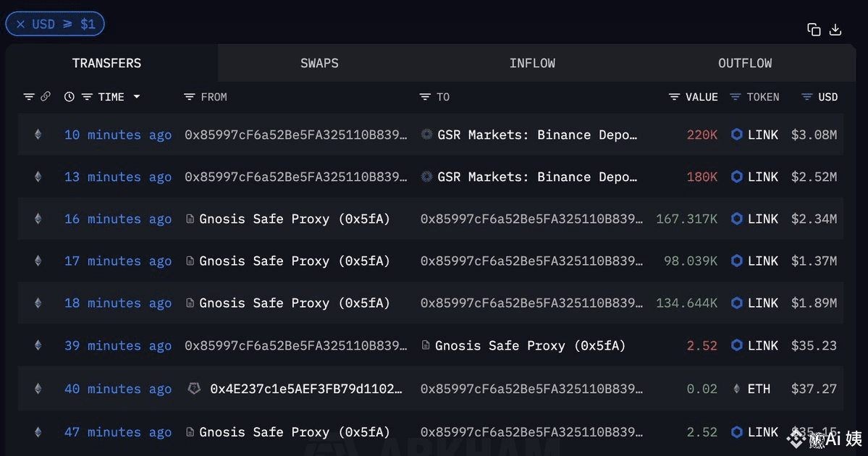Screen dimensions: 868x456
Task: Click the download icon at top right
Action: coord(836,30)
